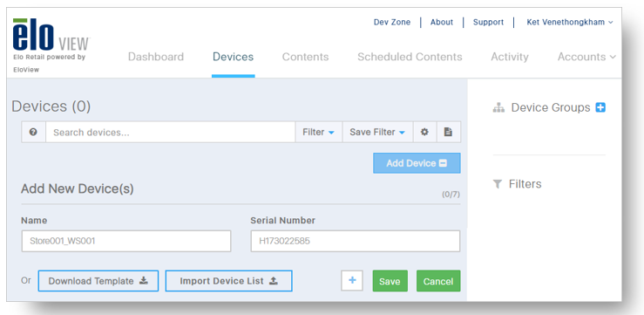Click the device Name input field
Image resolution: width=644 pixels, height=315 pixels.
126,241
